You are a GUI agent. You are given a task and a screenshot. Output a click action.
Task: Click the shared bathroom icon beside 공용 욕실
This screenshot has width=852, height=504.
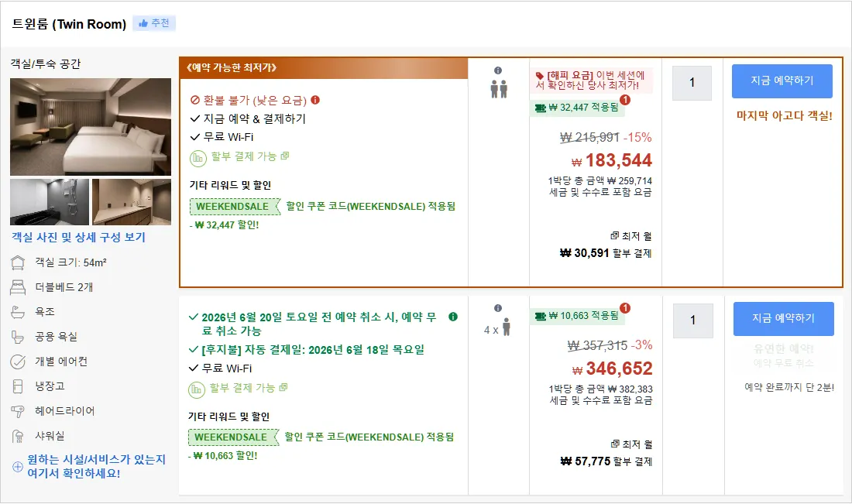pyautogui.click(x=18, y=338)
